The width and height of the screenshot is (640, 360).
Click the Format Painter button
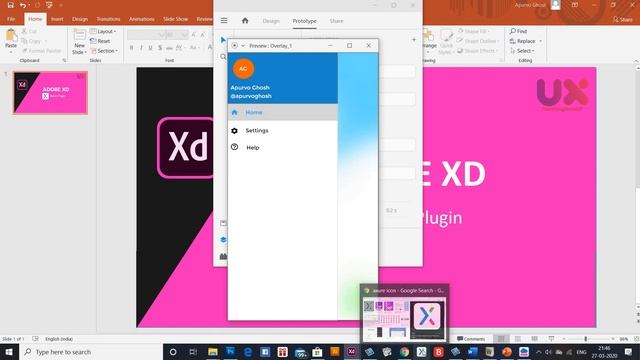[41, 51]
